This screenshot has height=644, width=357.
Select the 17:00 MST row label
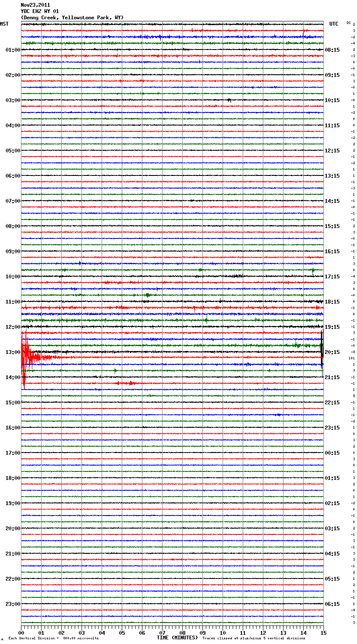click(13, 453)
